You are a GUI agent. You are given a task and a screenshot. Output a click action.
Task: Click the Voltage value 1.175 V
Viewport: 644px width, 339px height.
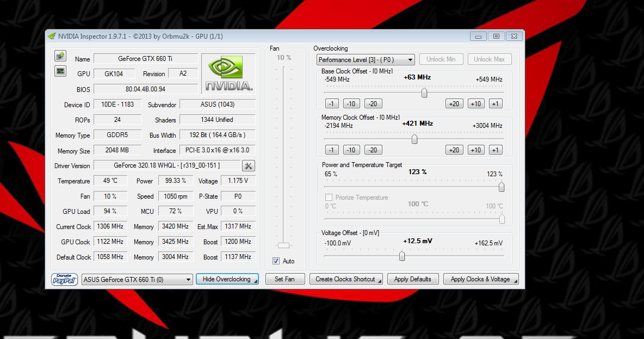pyautogui.click(x=238, y=181)
